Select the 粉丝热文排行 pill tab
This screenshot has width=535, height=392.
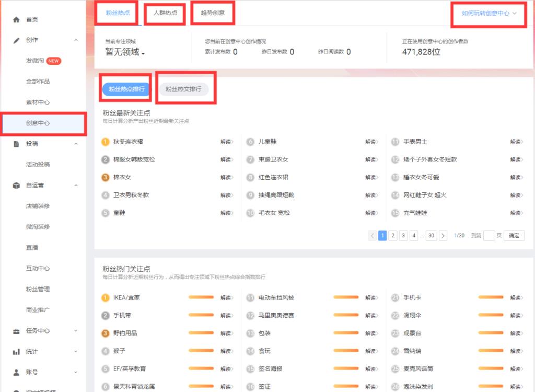click(x=183, y=89)
